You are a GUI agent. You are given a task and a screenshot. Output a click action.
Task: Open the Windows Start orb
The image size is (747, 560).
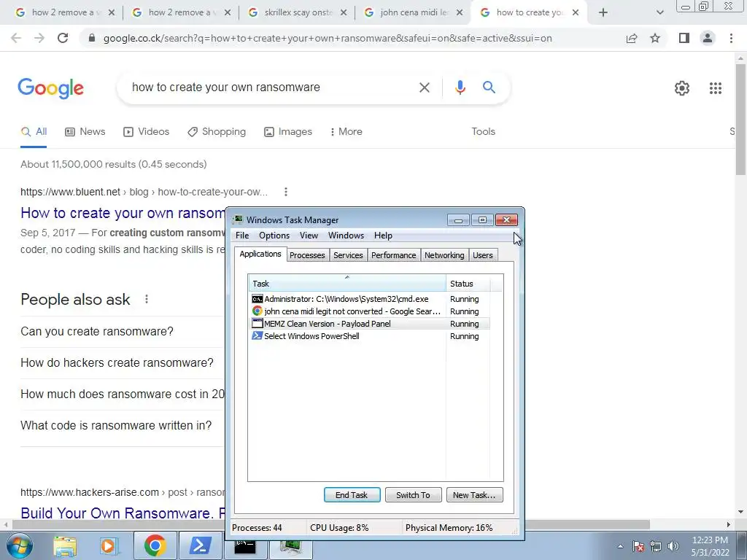(x=20, y=545)
